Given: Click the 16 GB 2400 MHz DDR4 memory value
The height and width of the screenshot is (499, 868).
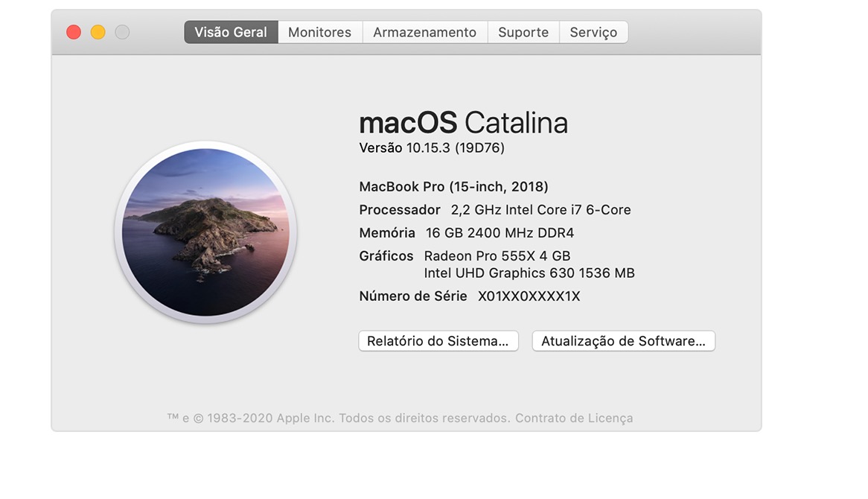Looking at the screenshot, I should pos(500,233).
